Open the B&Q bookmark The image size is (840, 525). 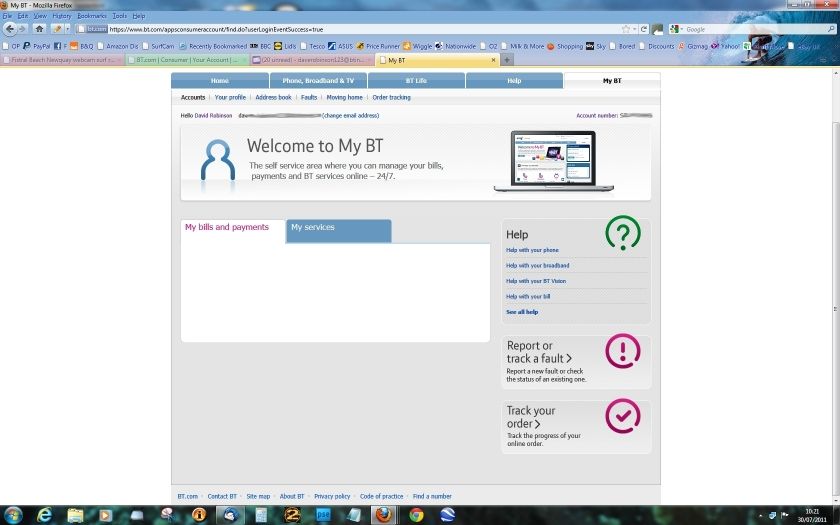pyautogui.click(x=82, y=46)
